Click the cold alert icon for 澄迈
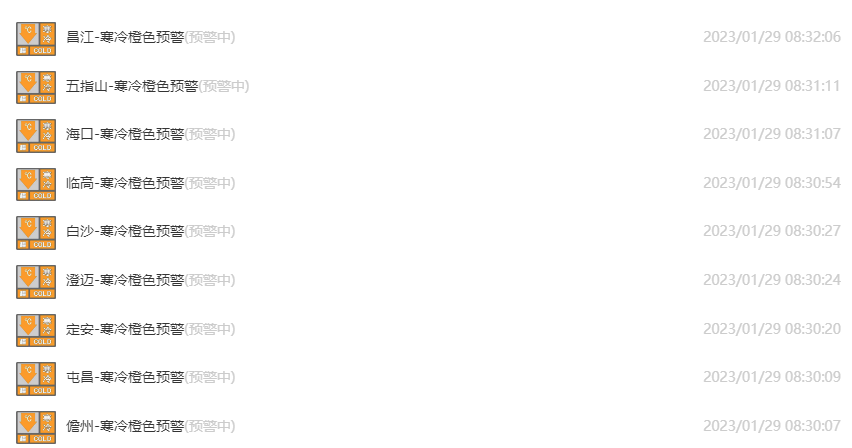852x448 pixels. tap(36, 282)
